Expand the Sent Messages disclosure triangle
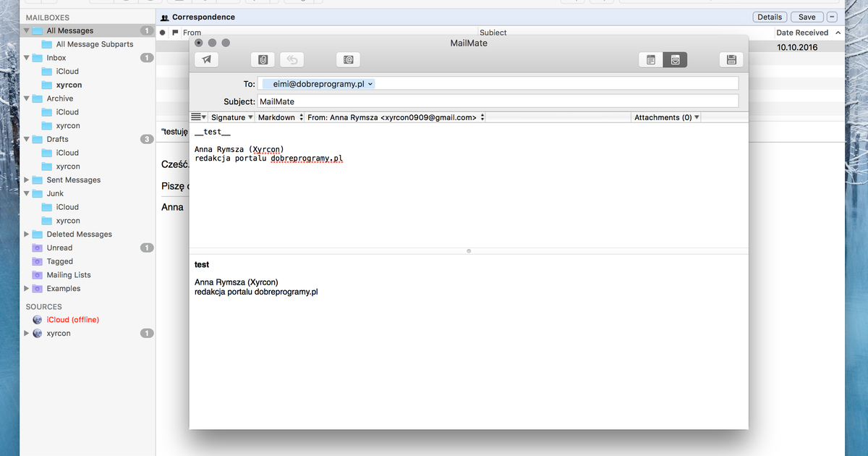The height and width of the screenshot is (456, 868). click(x=27, y=180)
